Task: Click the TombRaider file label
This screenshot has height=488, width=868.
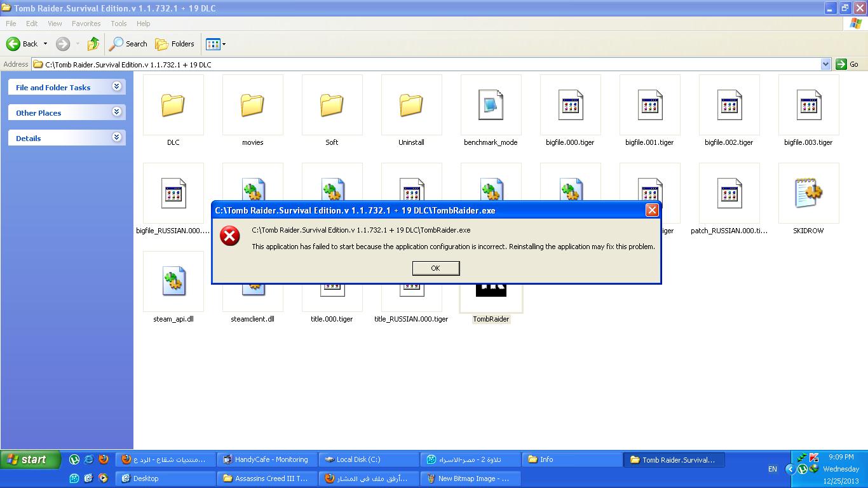Action: tap(491, 319)
